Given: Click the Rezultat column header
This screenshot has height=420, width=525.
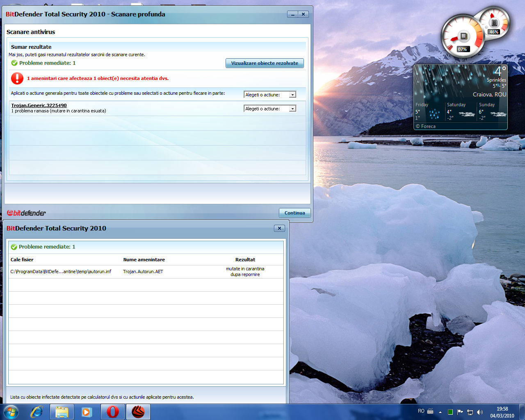Looking at the screenshot, I should 245,260.
